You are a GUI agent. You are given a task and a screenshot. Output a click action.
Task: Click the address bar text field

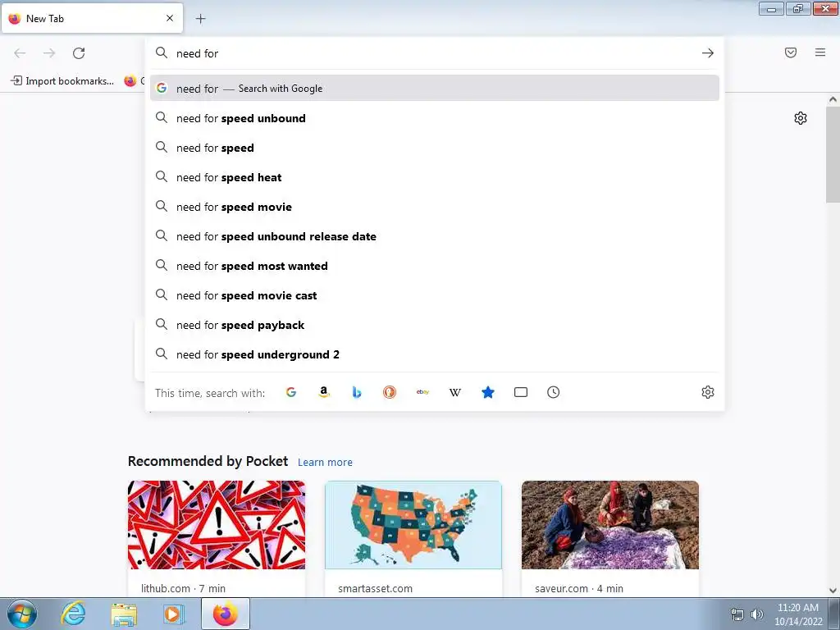point(434,53)
